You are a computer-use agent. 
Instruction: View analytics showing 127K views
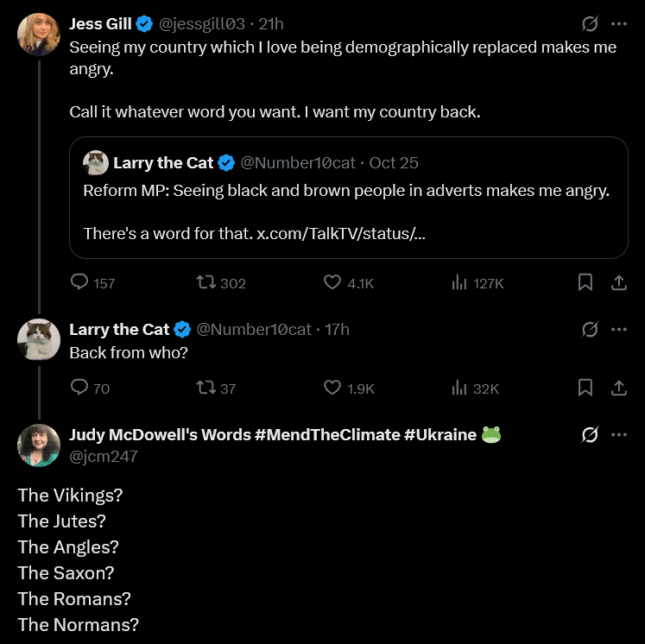pyautogui.click(x=459, y=282)
